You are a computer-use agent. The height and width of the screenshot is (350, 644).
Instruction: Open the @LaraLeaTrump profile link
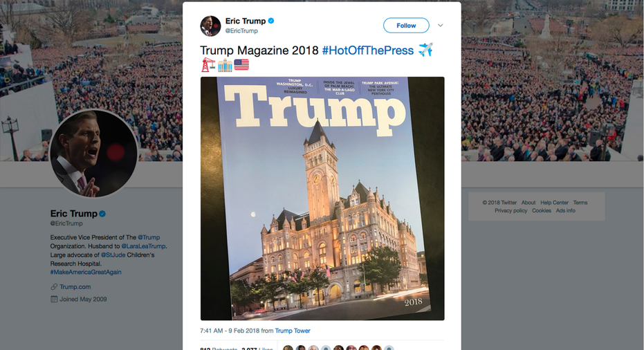pyautogui.click(x=143, y=246)
